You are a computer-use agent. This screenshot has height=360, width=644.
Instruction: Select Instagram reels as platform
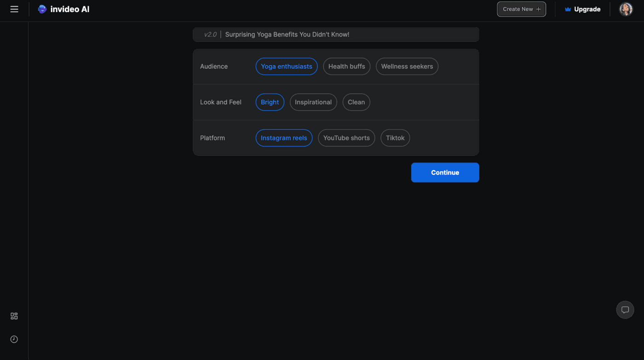[283, 138]
